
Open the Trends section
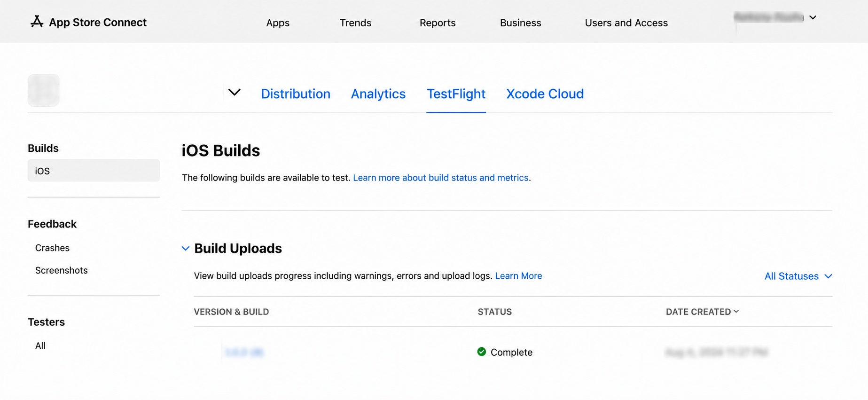click(355, 23)
